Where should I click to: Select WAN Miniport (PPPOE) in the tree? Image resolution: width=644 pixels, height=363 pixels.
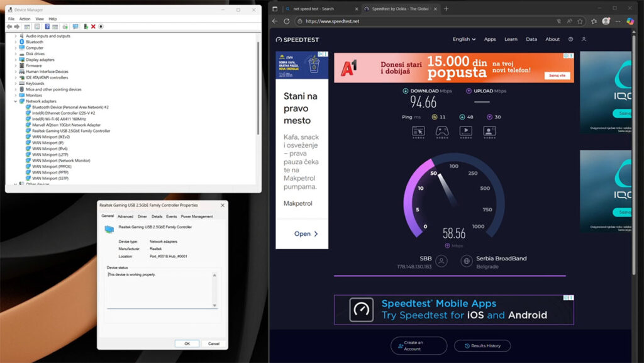pos(52,167)
